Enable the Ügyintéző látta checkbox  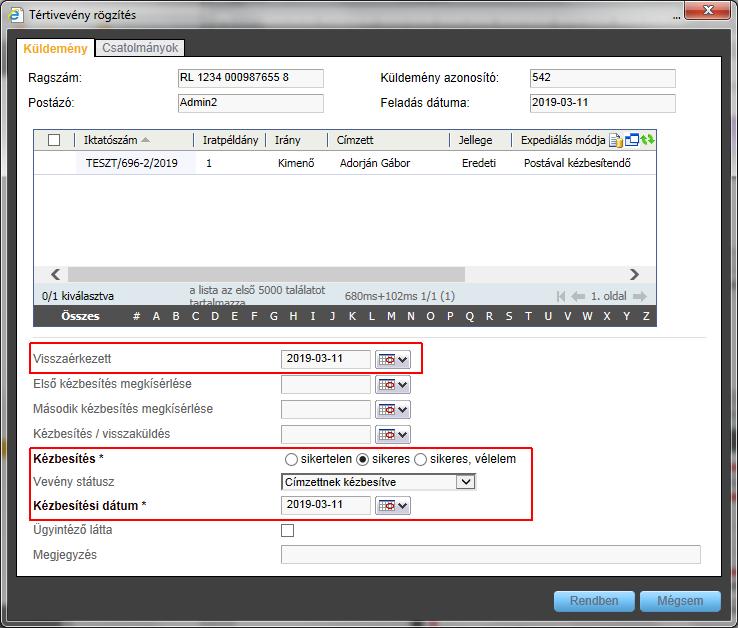tap(288, 531)
